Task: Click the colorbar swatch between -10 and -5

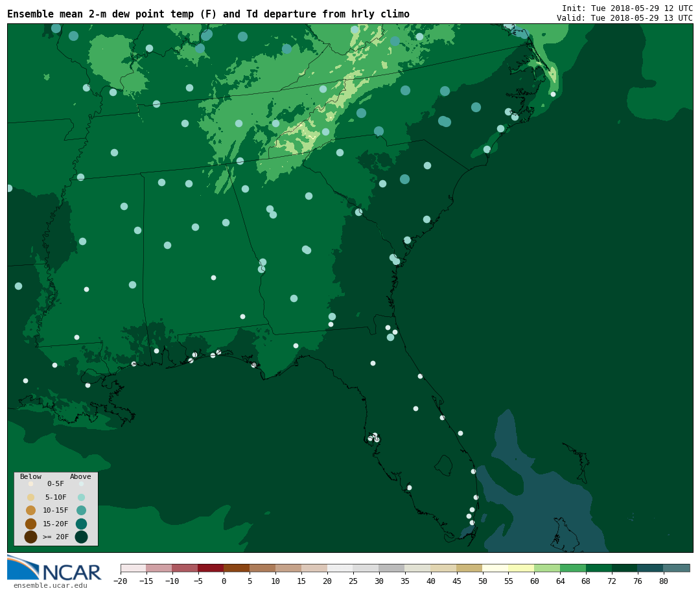Action: (185, 568)
